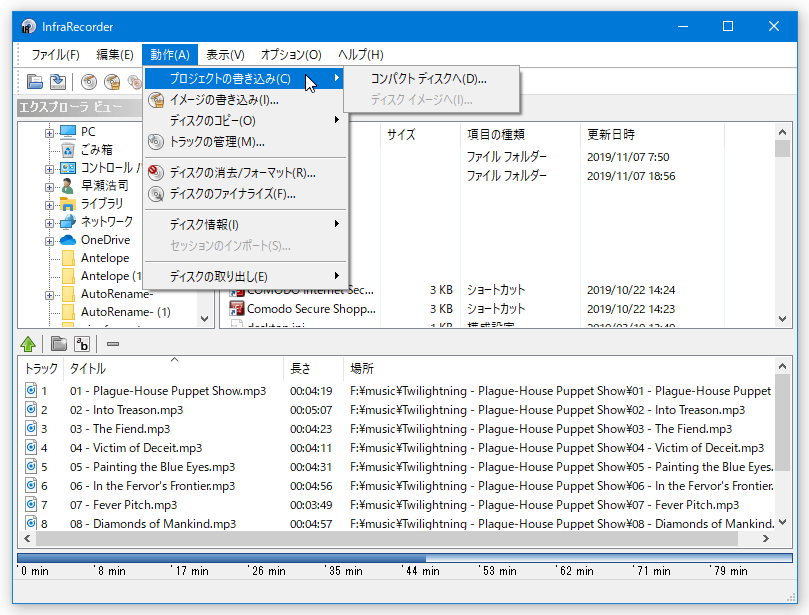
Task: Open the ファイル(F) menu
Action: point(55,54)
